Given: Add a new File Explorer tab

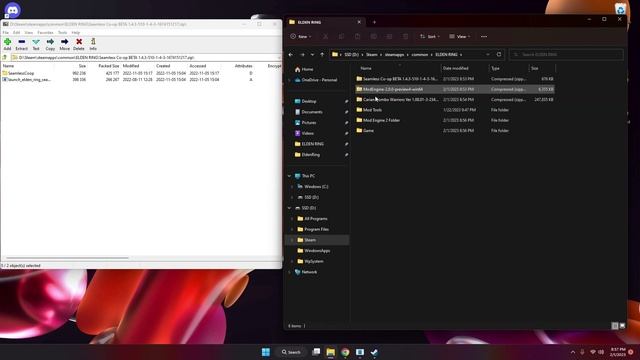Looking at the screenshot, I should [x=374, y=22].
